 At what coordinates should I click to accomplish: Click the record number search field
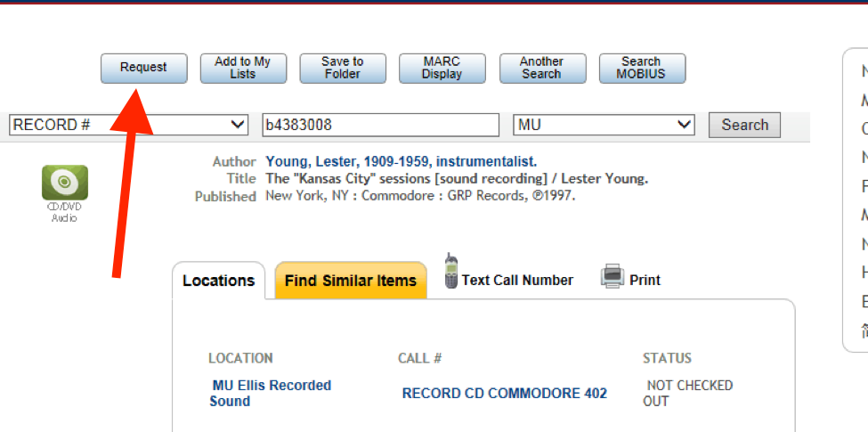click(x=380, y=126)
